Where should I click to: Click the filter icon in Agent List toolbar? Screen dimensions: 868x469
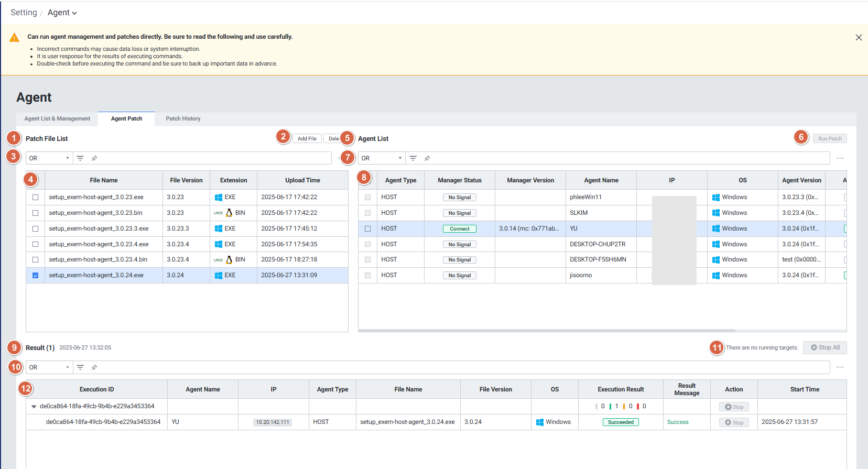point(413,158)
